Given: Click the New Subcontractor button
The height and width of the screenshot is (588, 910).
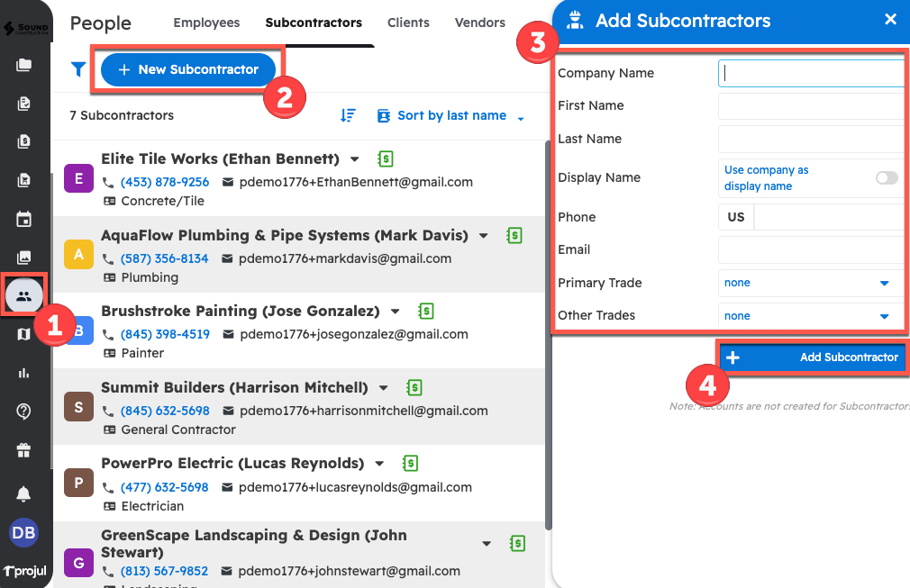Looking at the screenshot, I should 187,69.
